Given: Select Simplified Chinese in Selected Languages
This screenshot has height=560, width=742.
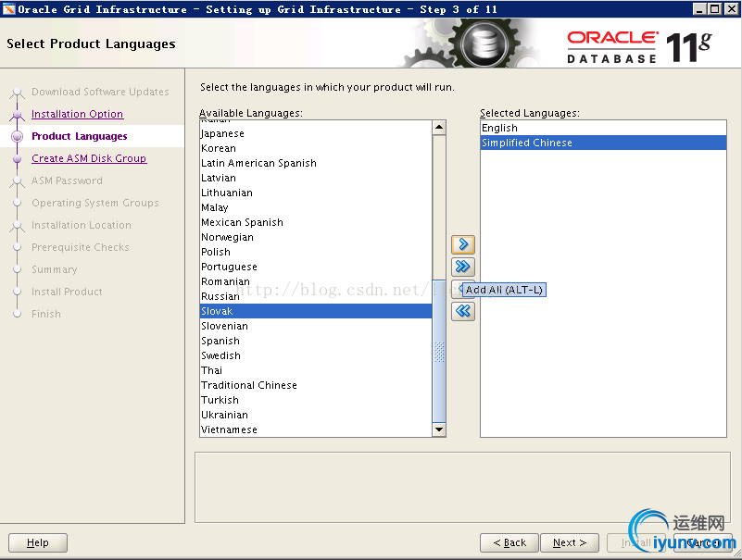Looking at the screenshot, I should point(603,143).
